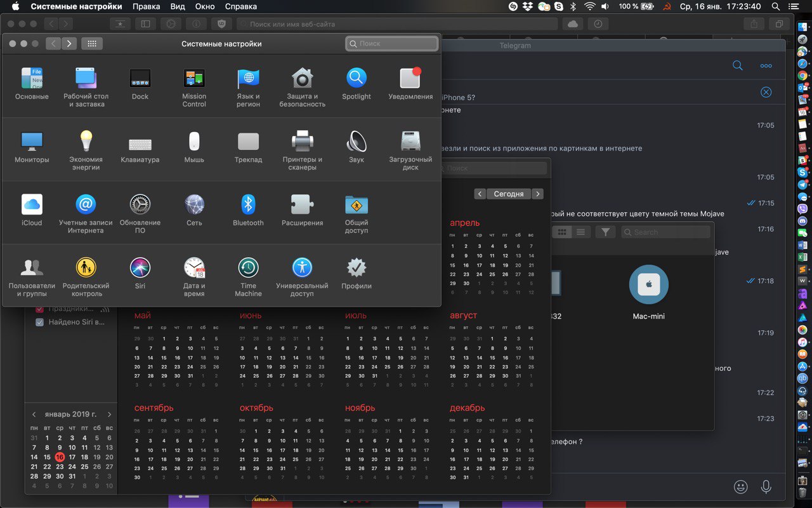Open Мониторы preferences pane
812x508 pixels.
pos(32,147)
